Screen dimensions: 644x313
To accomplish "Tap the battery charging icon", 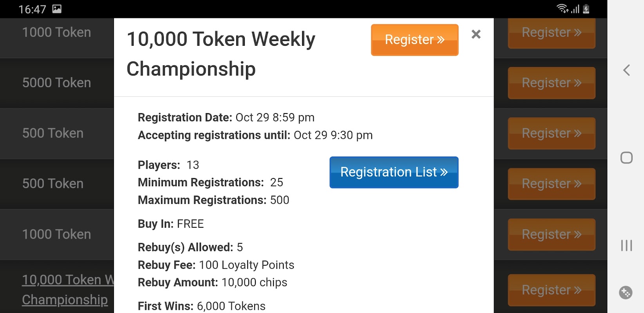I will click(x=586, y=9).
